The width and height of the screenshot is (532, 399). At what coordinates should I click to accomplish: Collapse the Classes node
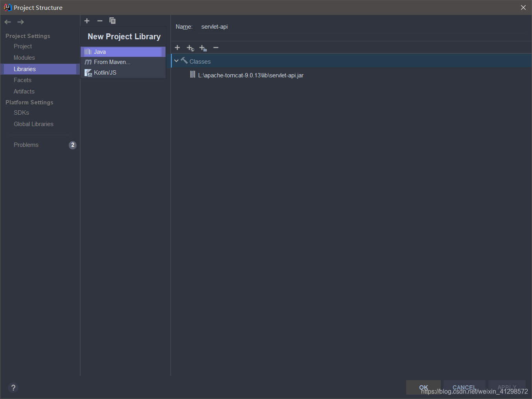point(176,61)
